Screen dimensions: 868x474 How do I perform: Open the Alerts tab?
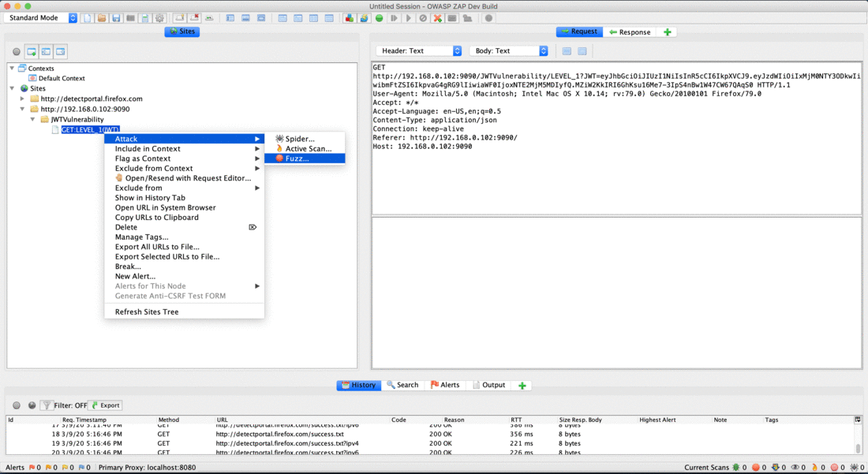(447, 385)
